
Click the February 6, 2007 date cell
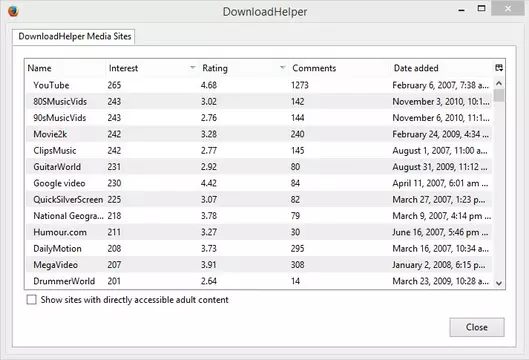440,85
